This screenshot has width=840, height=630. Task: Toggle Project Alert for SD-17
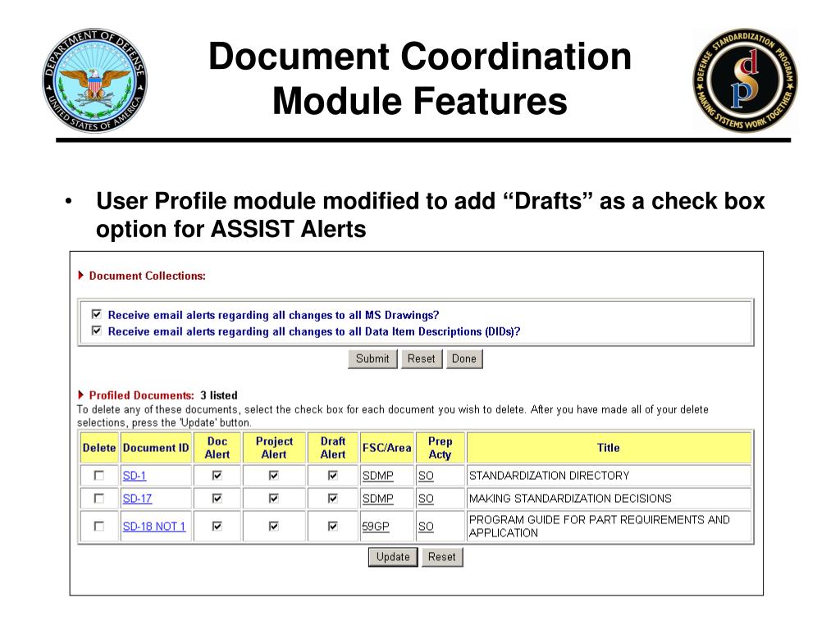[x=274, y=498]
